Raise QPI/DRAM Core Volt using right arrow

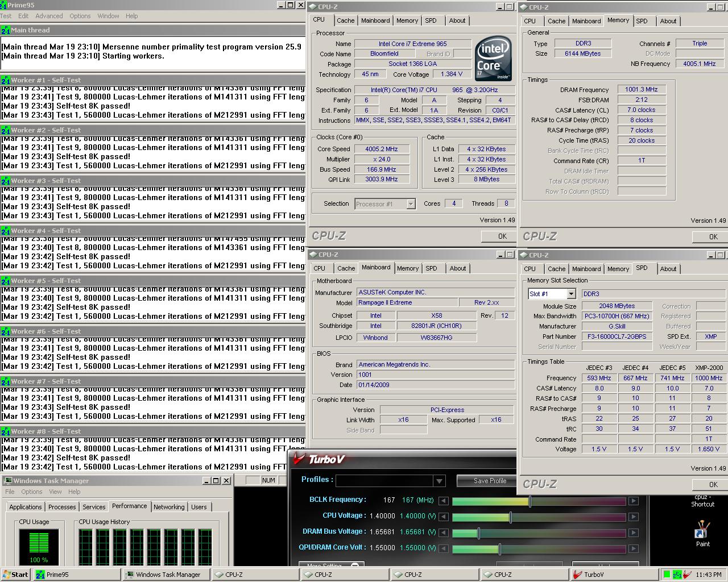633,548
